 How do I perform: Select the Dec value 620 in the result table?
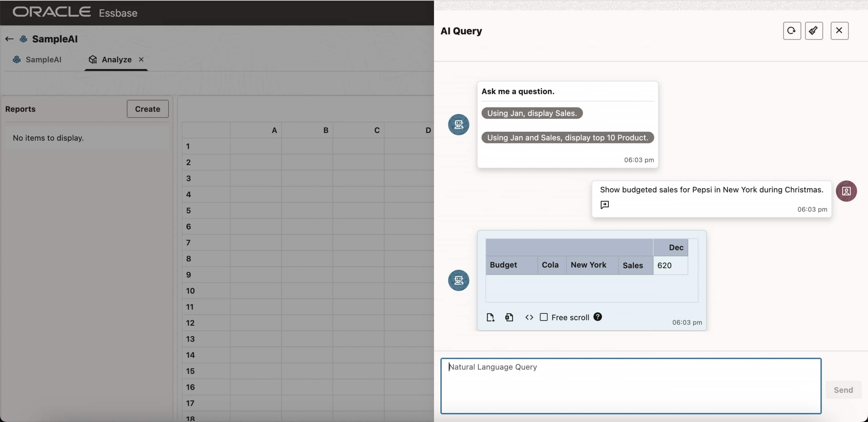click(x=665, y=265)
